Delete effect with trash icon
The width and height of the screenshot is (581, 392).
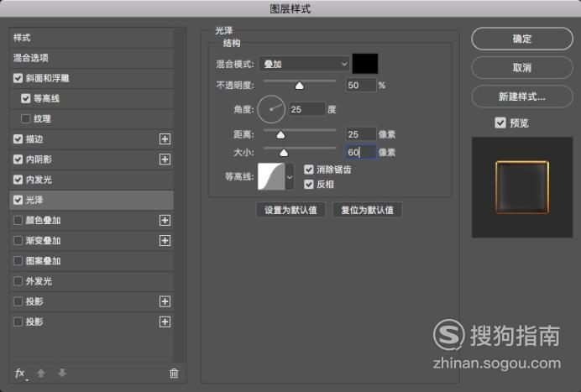click(174, 373)
